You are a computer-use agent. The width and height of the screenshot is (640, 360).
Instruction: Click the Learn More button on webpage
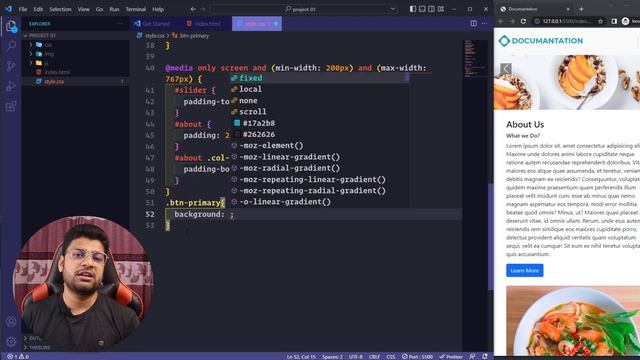(x=524, y=270)
